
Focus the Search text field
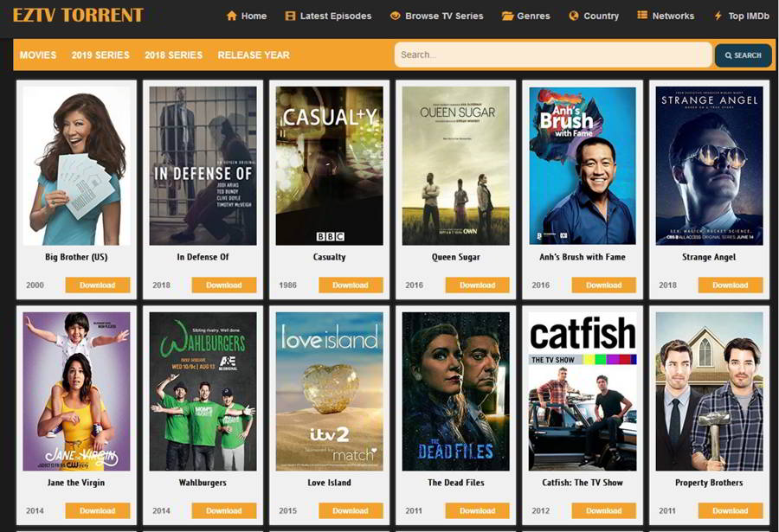(x=552, y=55)
